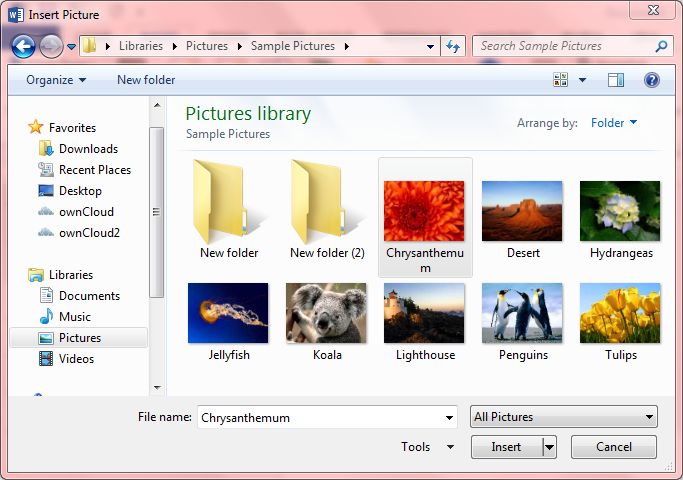
Task: Click Sample Pictures in the address path
Action: tap(292, 46)
